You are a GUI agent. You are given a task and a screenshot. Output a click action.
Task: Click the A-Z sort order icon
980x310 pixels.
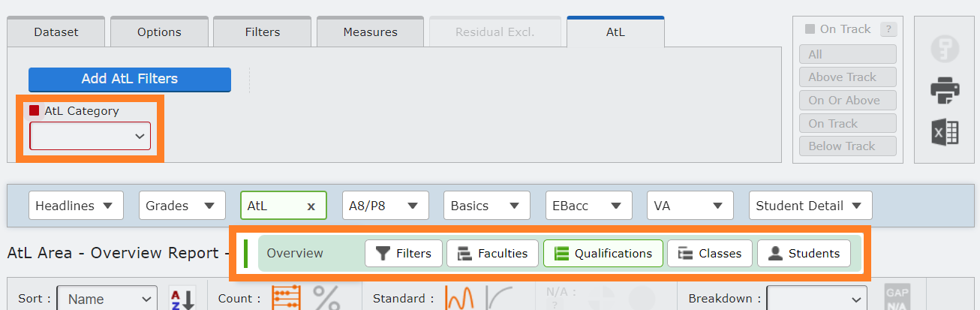181,298
